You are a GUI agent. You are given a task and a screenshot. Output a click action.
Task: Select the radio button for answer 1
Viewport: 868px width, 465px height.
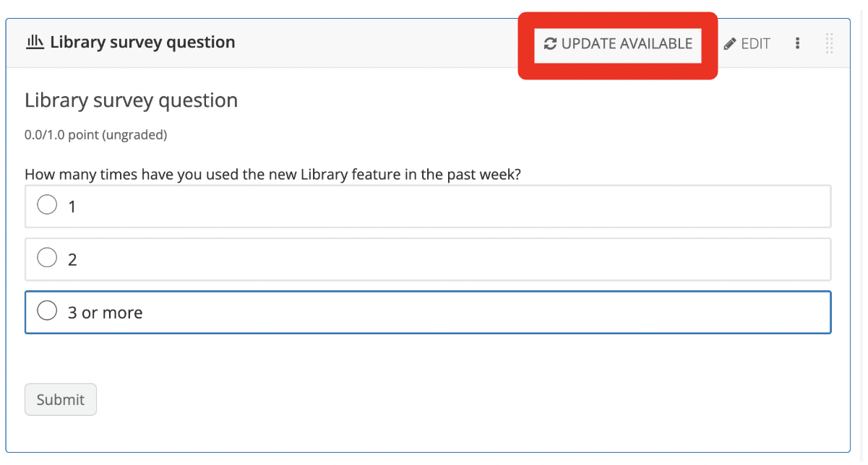point(46,204)
